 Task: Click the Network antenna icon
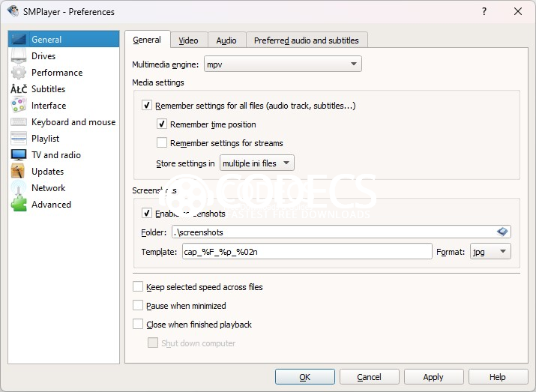point(19,187)
